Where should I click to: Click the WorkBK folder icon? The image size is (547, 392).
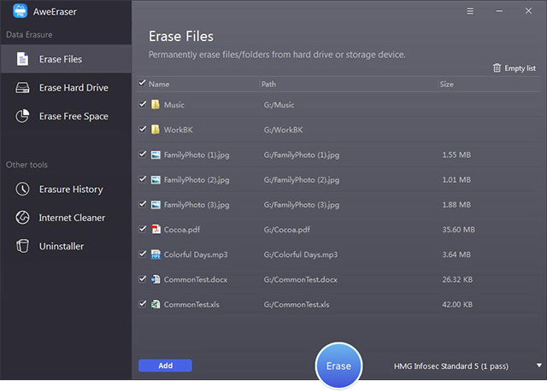(x=156, y=130)
